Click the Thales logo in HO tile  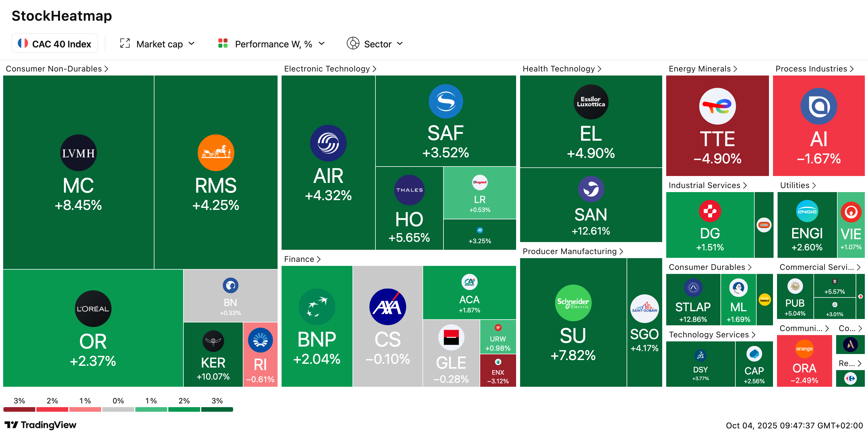[409, 190]
